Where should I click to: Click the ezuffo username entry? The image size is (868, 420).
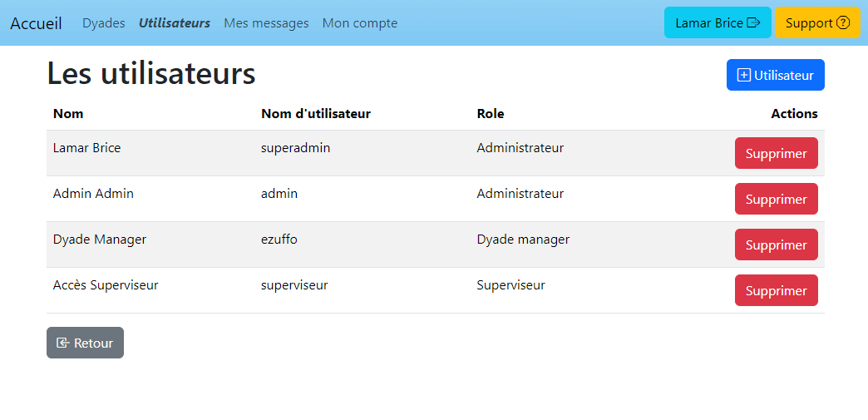coord(279,240)
